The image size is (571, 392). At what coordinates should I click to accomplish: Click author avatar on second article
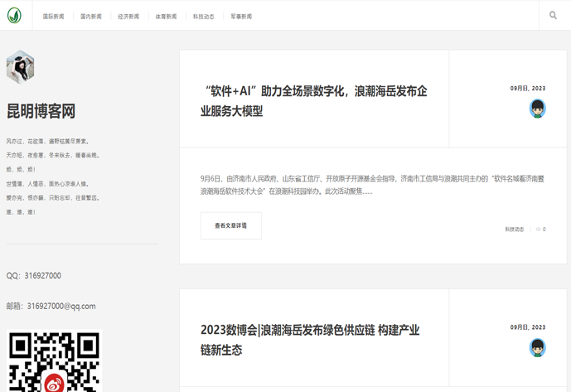click(537, 347)
